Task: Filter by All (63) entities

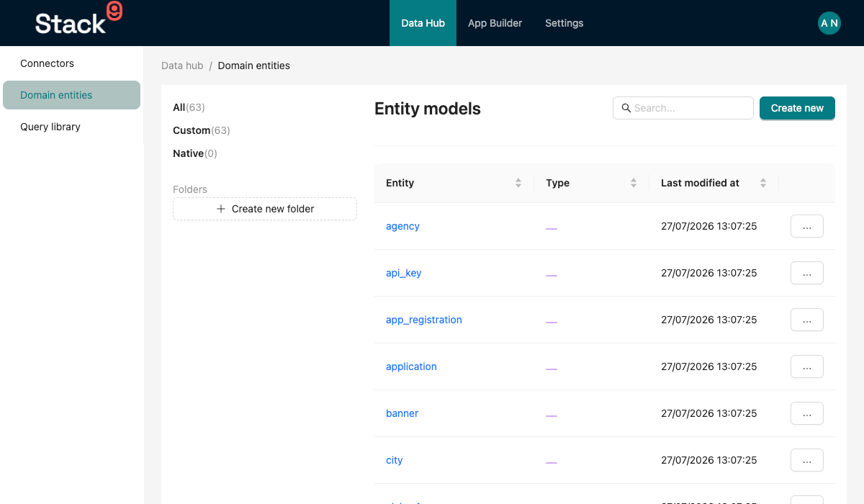Action: point(189,107)
